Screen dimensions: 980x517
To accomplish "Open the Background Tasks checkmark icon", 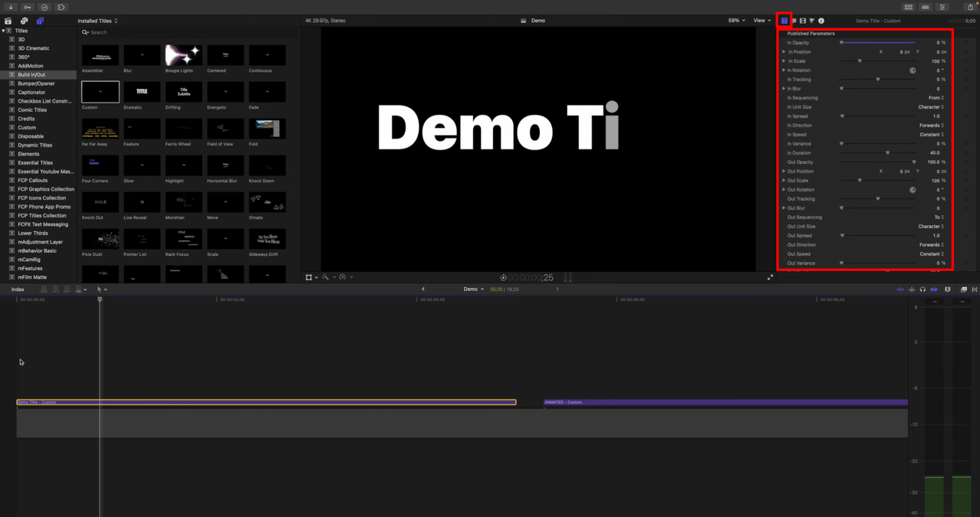I will point(44,7).
